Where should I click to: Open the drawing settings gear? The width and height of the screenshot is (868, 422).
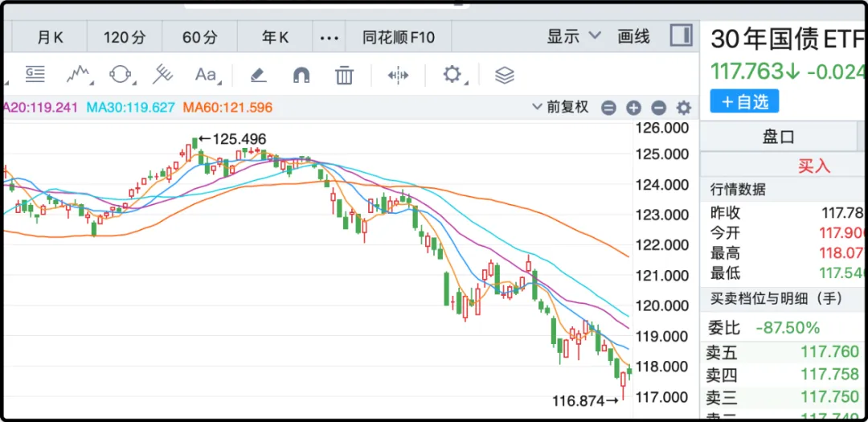point(452,75)
